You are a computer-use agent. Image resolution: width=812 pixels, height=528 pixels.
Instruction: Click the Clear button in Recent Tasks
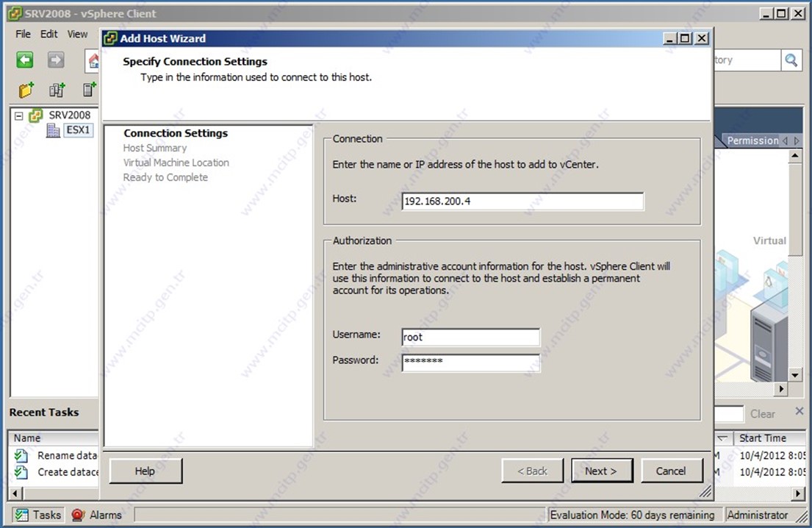[x=763, y=413]
